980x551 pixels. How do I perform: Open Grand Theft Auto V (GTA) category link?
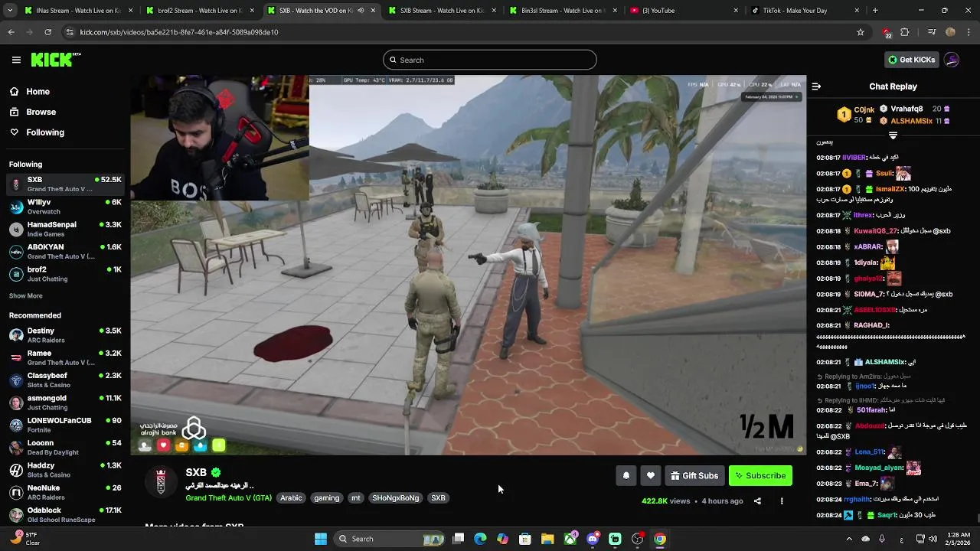[228, 498]
